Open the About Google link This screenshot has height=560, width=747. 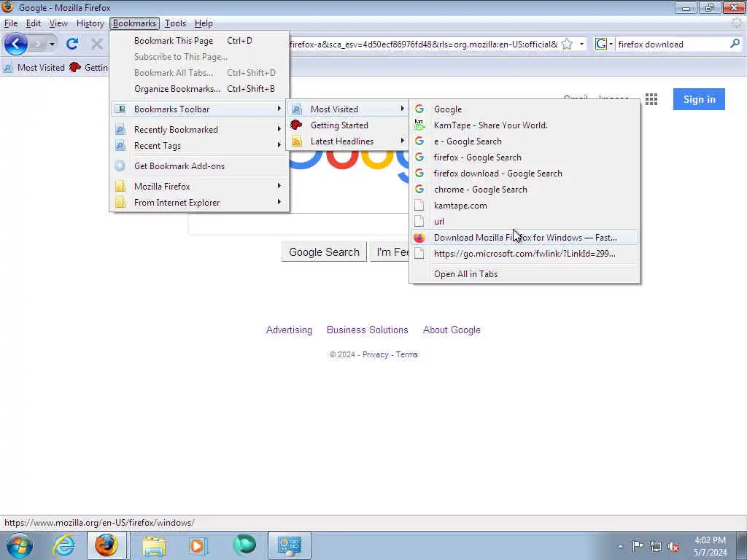452,330
